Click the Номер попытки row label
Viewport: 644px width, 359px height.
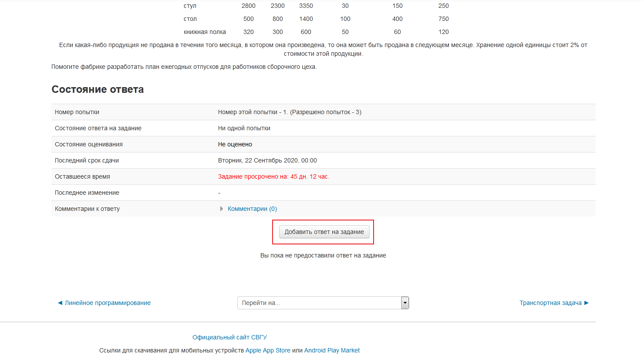[x=77, y=112]
